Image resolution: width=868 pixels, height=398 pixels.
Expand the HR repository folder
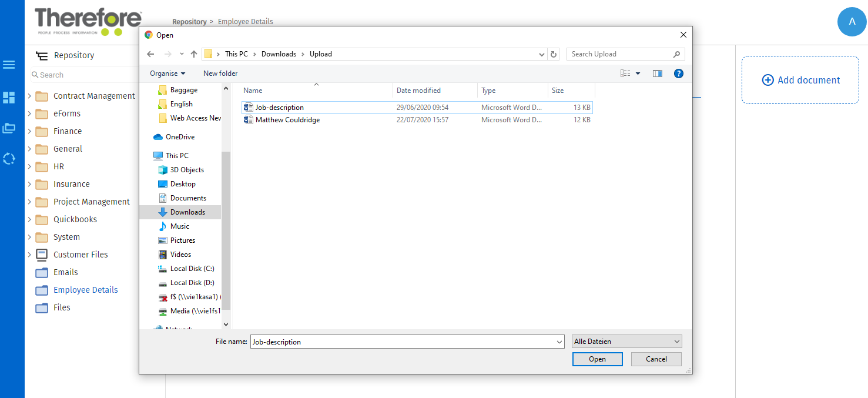coord(29,166)
